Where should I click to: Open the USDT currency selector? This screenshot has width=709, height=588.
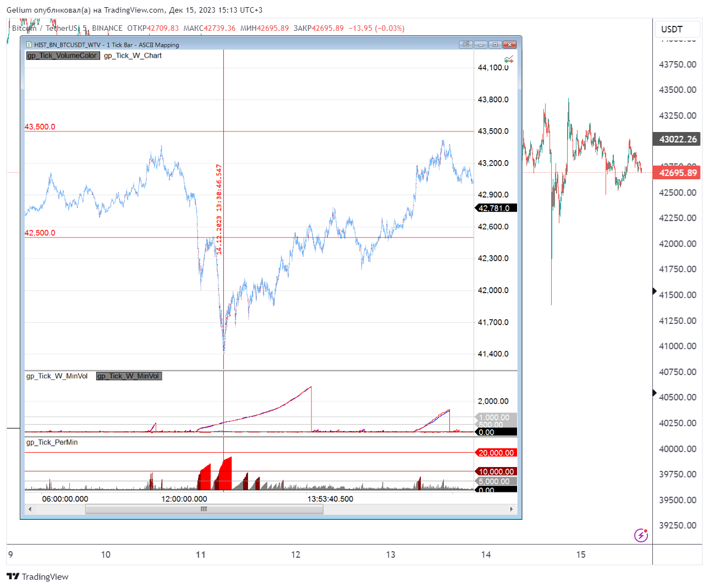pyautogui.click(x=678, y=29)
